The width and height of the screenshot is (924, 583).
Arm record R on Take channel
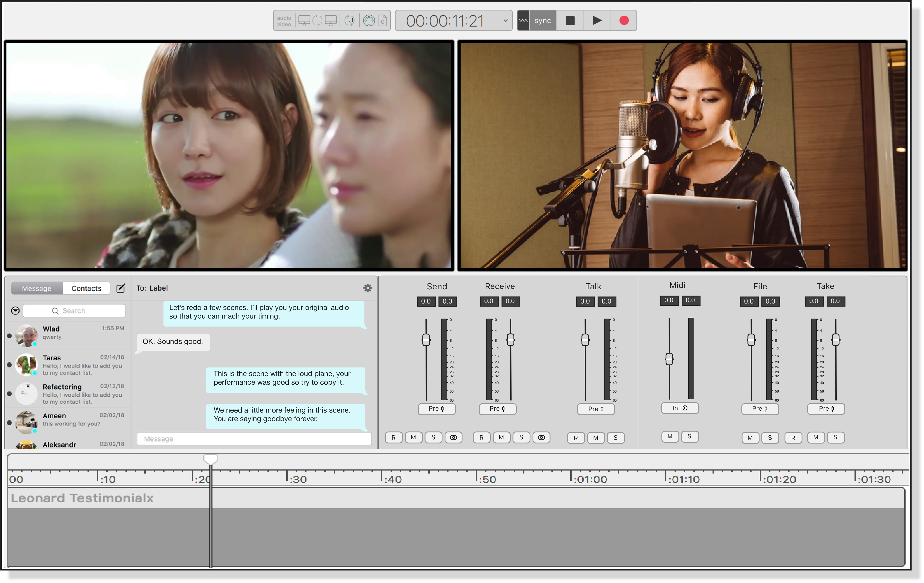[793, 438]
